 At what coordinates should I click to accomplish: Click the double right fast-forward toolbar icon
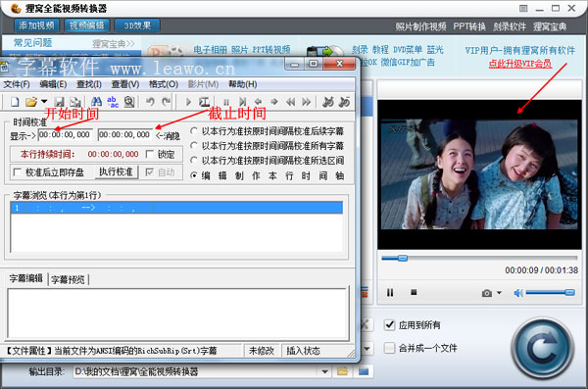tap(307, 102)
